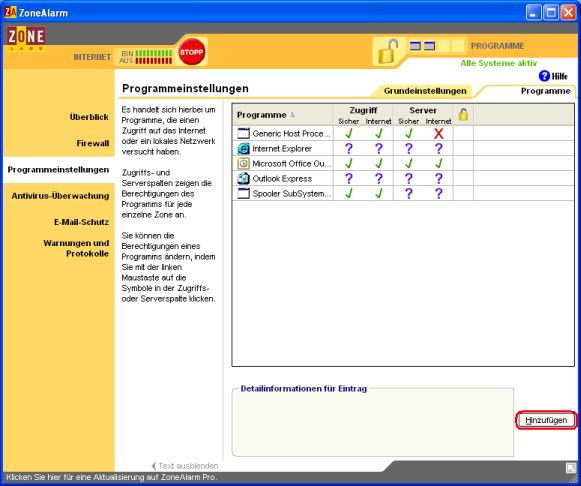This screenshot has width=581, height=486.
Task: Toggle Internet Explorer Server Sicher permission
Action: click(409, 149)
